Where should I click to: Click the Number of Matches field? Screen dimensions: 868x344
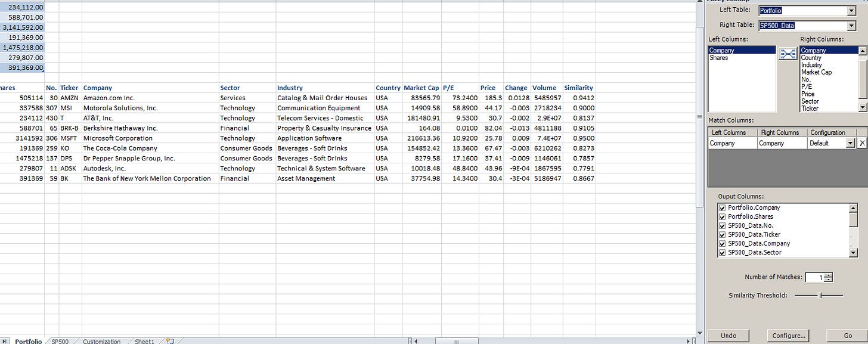(x=814, y=277)
